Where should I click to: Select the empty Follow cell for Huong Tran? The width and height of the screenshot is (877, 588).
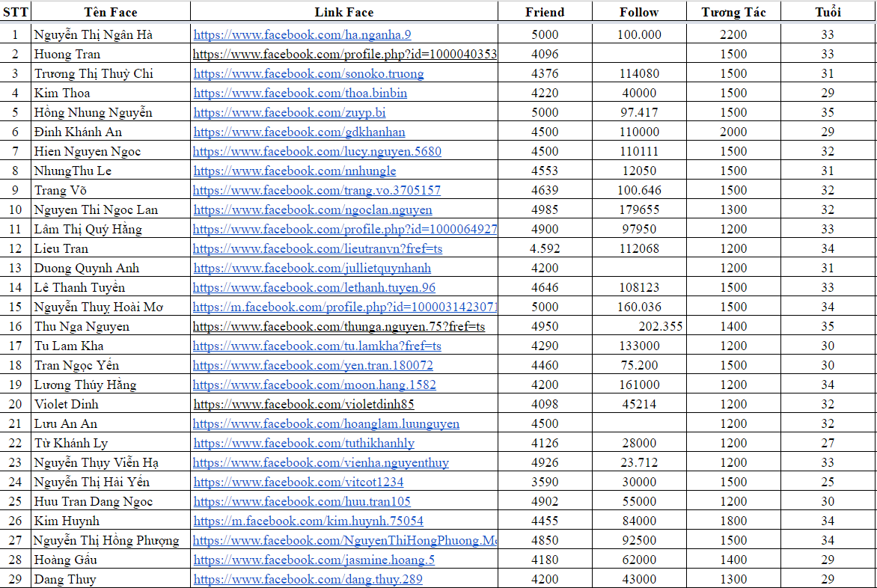point(639,54)
